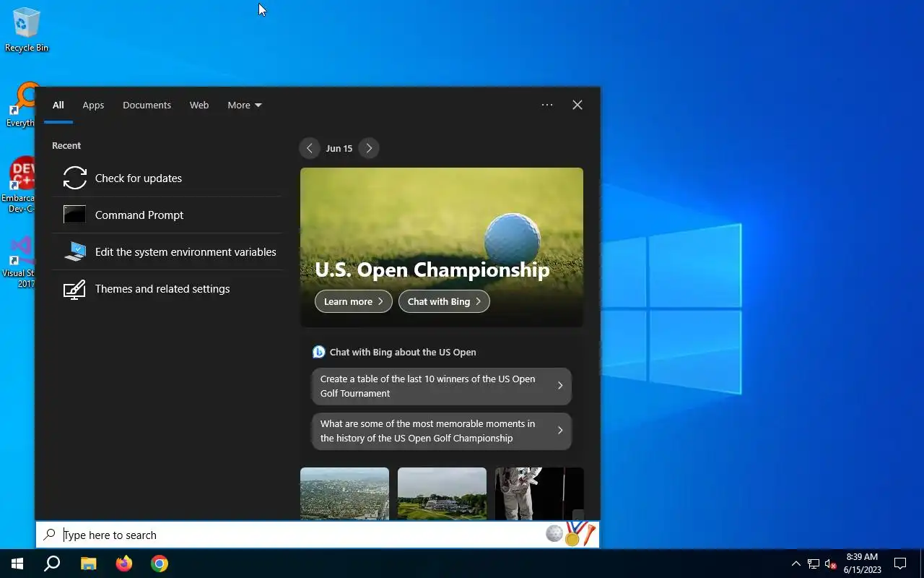Click the muted volume tray icon
Viewport: 924px width, 578px height.
click(x=830, y=564)
